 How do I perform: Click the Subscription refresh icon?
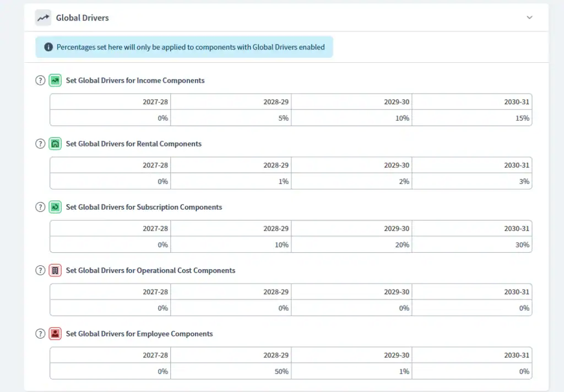pyautogui.click(x=55, y=207)
